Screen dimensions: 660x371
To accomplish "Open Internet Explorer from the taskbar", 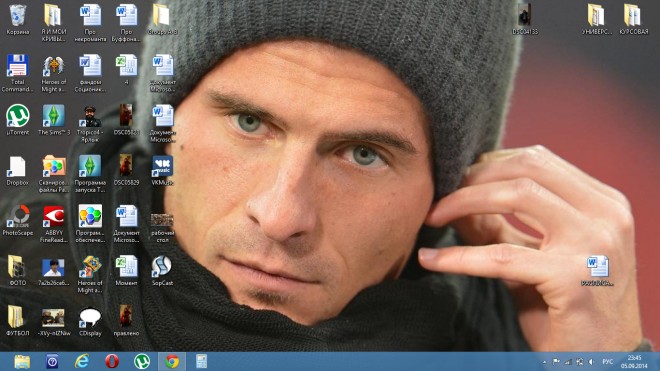I will click(x=82, y=361).
